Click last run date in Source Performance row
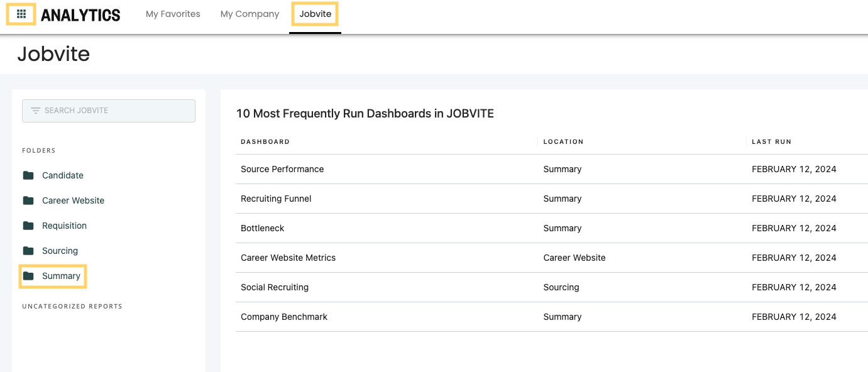The width and height of the screenshot is (868, 372). pos(794,169)
